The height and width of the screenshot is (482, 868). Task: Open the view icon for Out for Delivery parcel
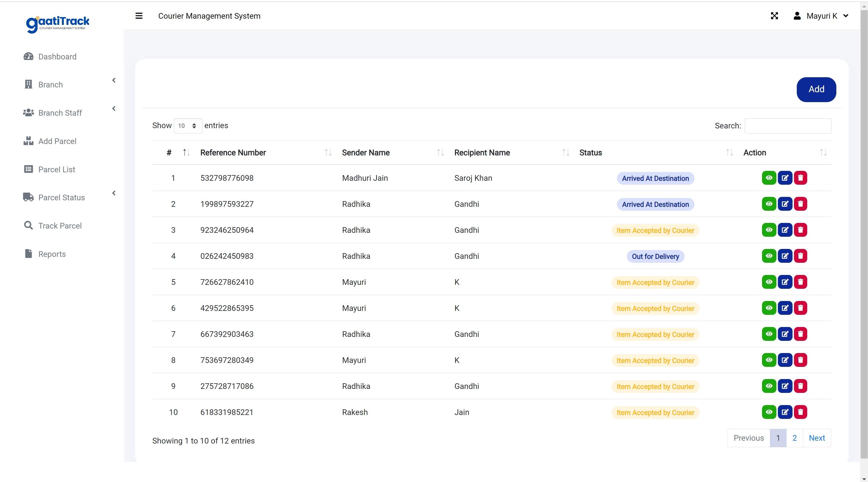pyautogui.click(x=769, y=256)
